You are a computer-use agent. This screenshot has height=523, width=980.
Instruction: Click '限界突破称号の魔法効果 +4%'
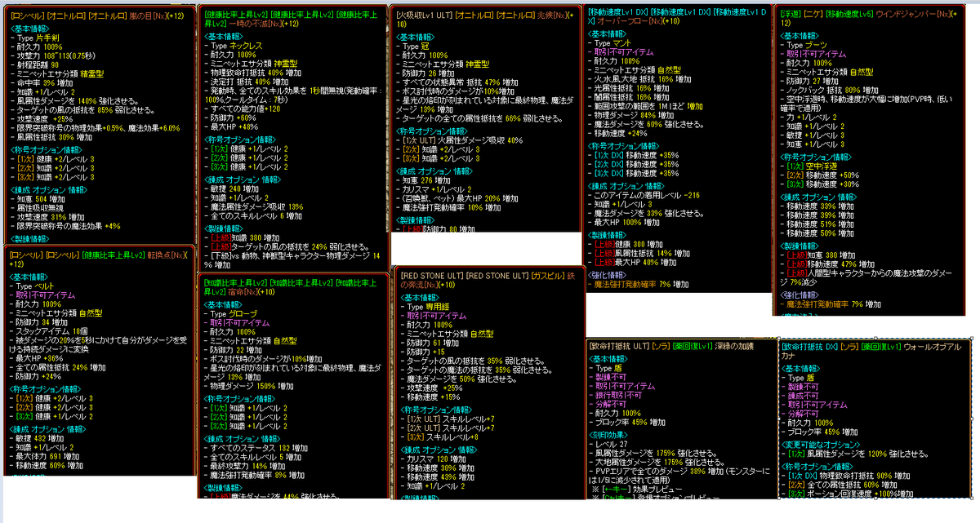[70, 225]
